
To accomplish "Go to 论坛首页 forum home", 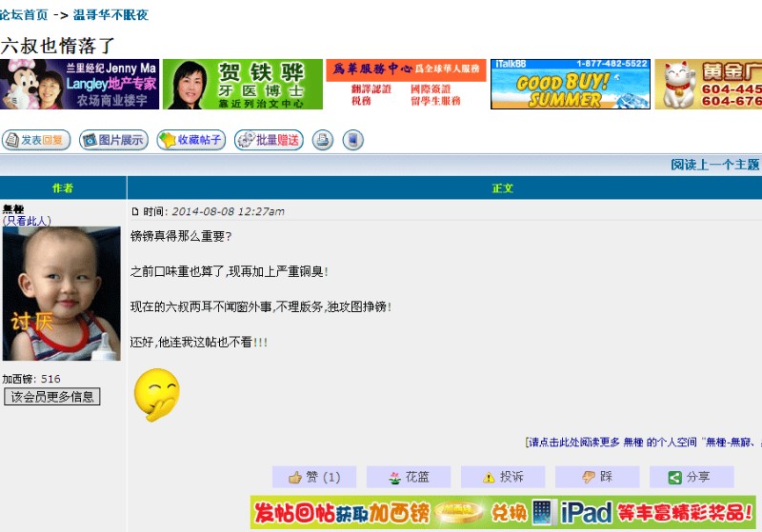I will coord(24,15).
